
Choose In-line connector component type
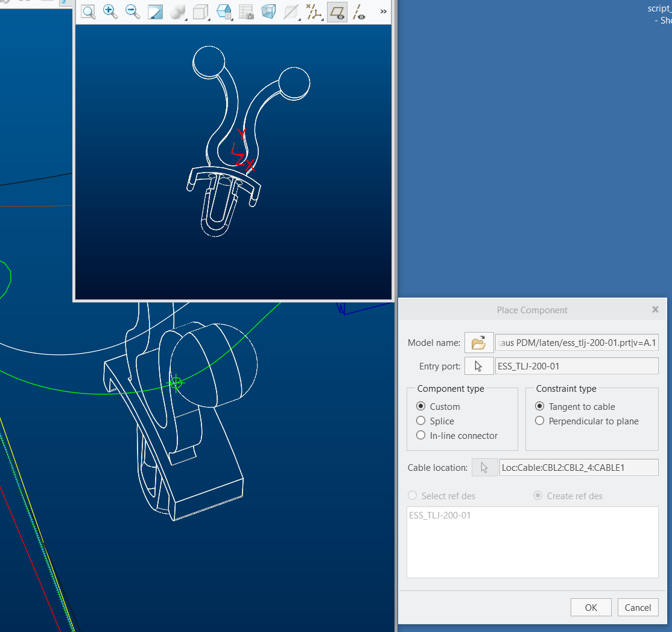[x=420, y=435]
